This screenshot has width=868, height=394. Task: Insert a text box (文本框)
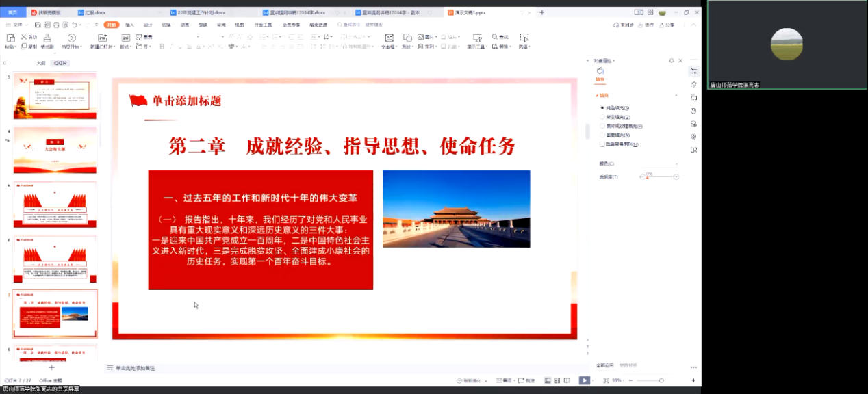389,38
